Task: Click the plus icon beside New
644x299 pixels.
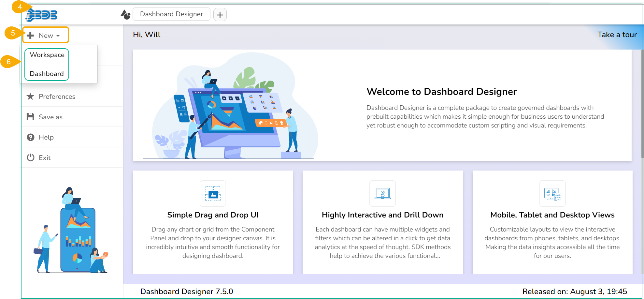Action: pyautogui.click(x=30, y=36)
